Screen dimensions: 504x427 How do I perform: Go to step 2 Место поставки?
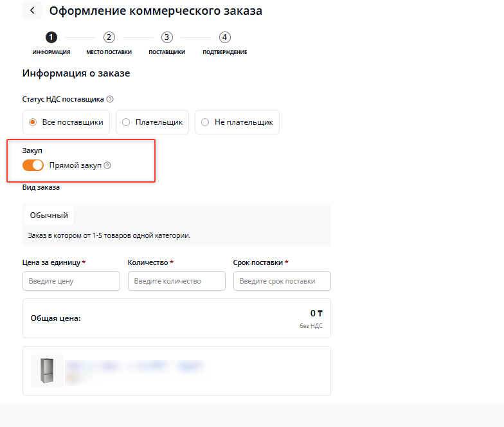(x=109, y=37)
